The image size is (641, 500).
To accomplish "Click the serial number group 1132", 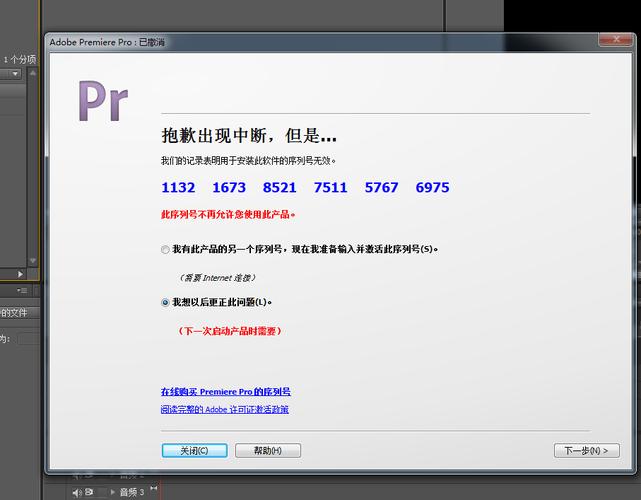I will 178,187.
